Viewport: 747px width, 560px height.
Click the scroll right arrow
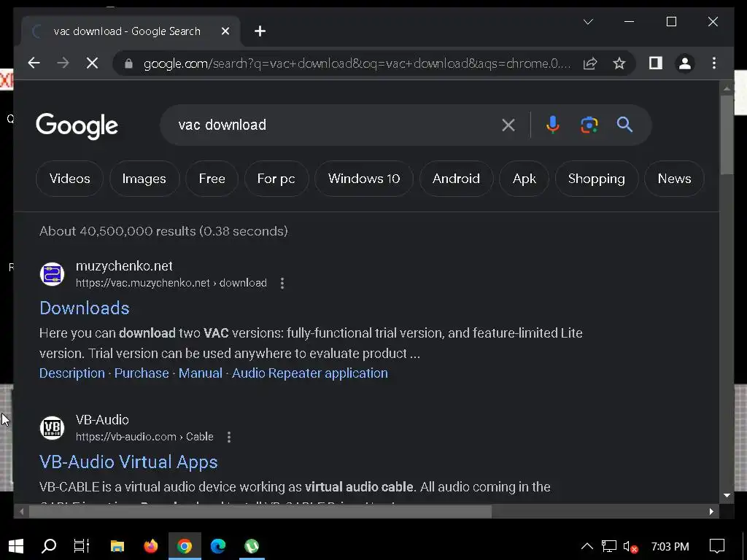click(x=711, y=511)
